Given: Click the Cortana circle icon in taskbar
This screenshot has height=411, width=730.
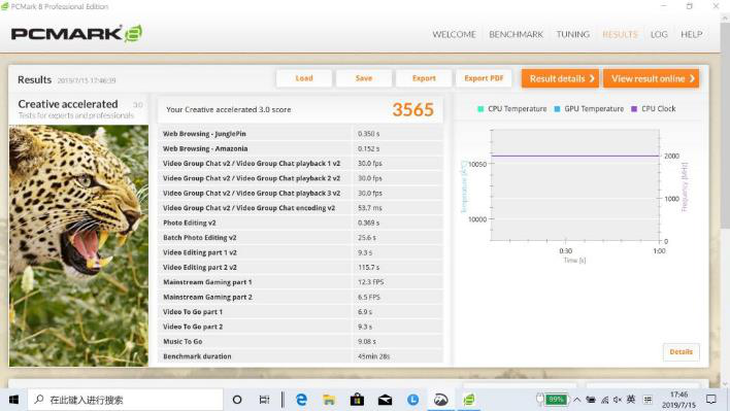Looking at the screenshot, I should [237, 399].
